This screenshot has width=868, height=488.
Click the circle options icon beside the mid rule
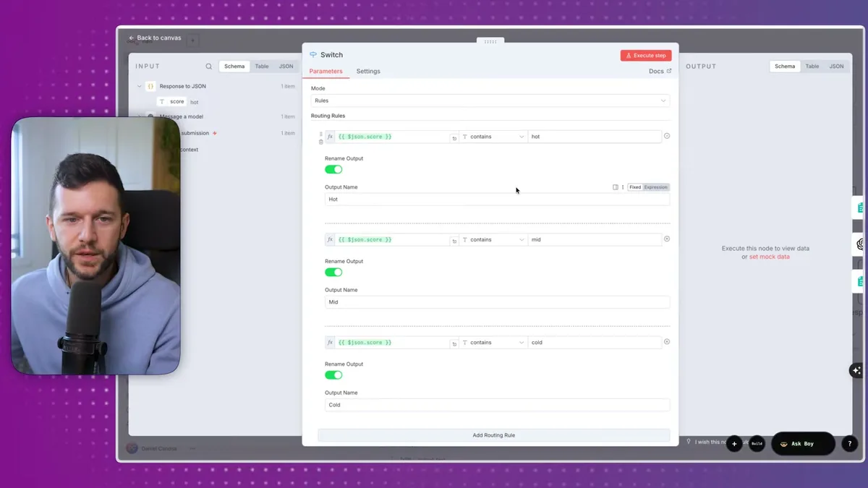[x=667, y=239]
